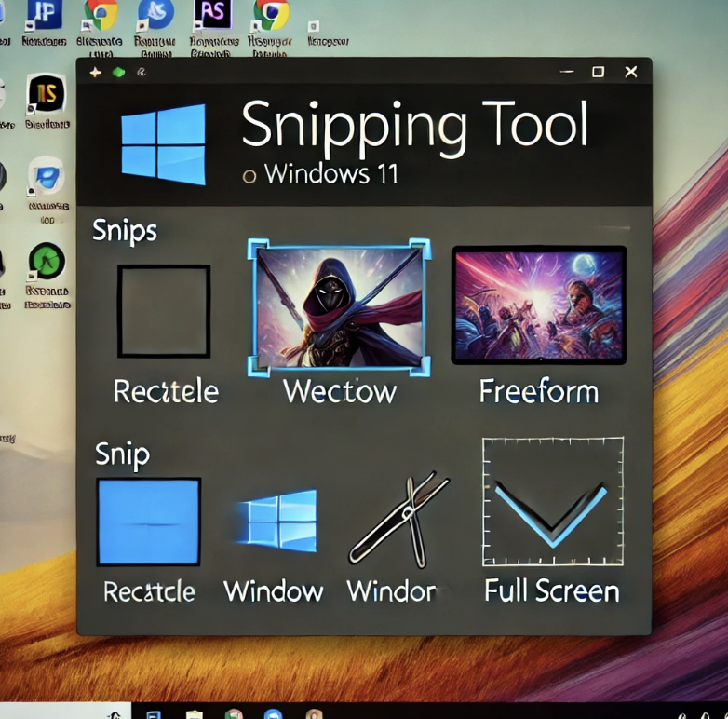This screenshot has width=728, height=719.
Task: Open the black and yellow "IIS" desktop icon
Action: (47, 94)
